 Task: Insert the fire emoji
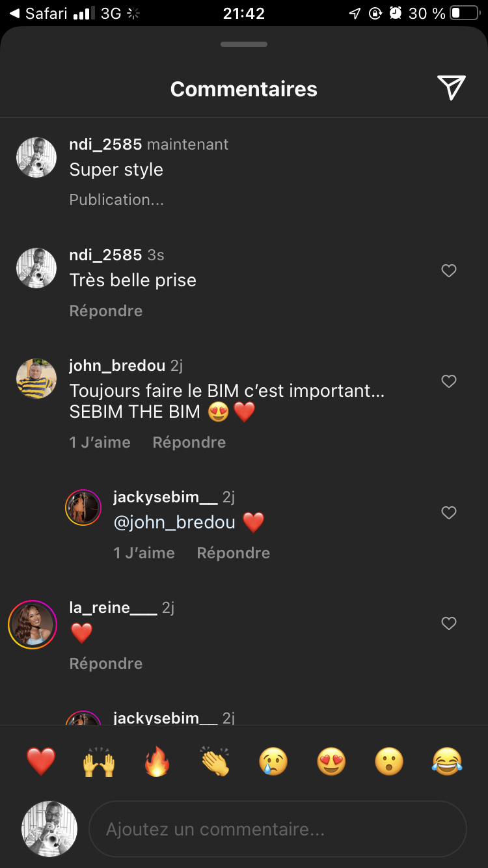pyautogui.click(x=157, y=761)
